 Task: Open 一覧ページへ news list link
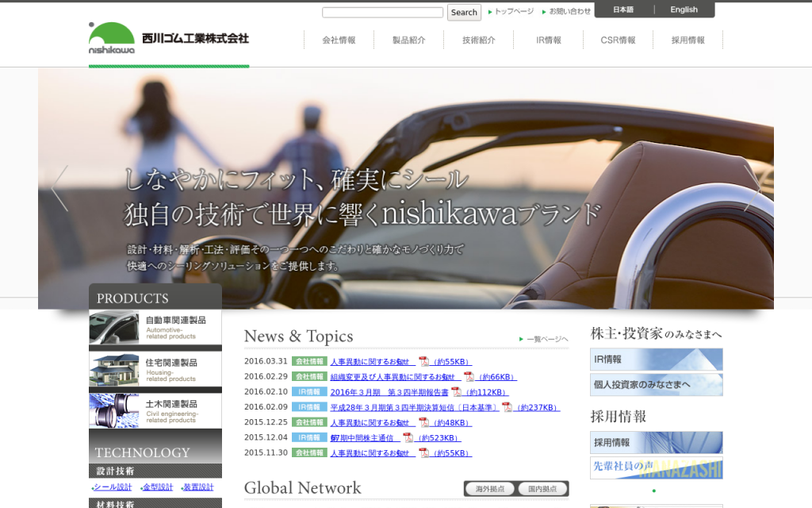(544, 339)
